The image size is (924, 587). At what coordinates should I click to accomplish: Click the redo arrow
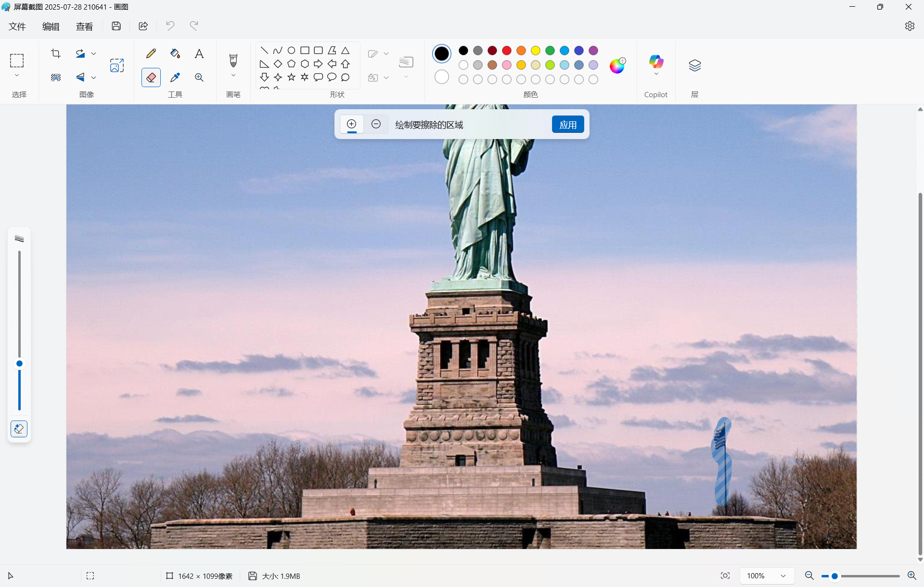click(x=194, y=26)
